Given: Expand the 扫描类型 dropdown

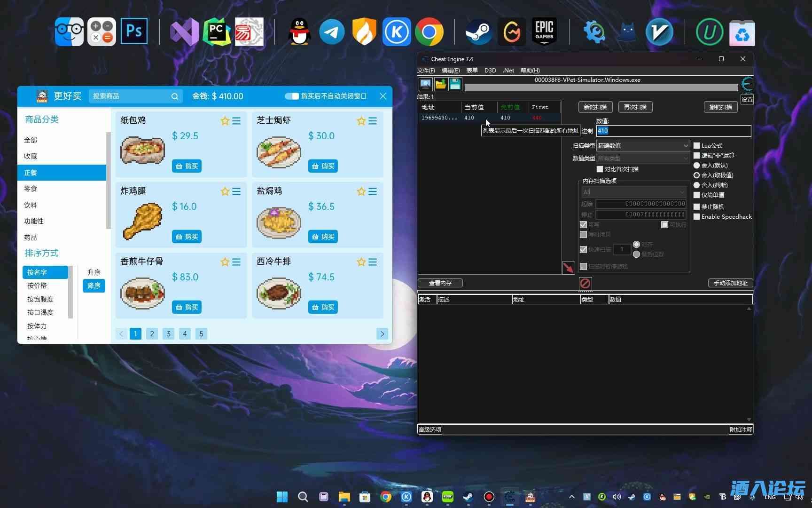Looking at the screenshot, I should [x=642, y=146].
